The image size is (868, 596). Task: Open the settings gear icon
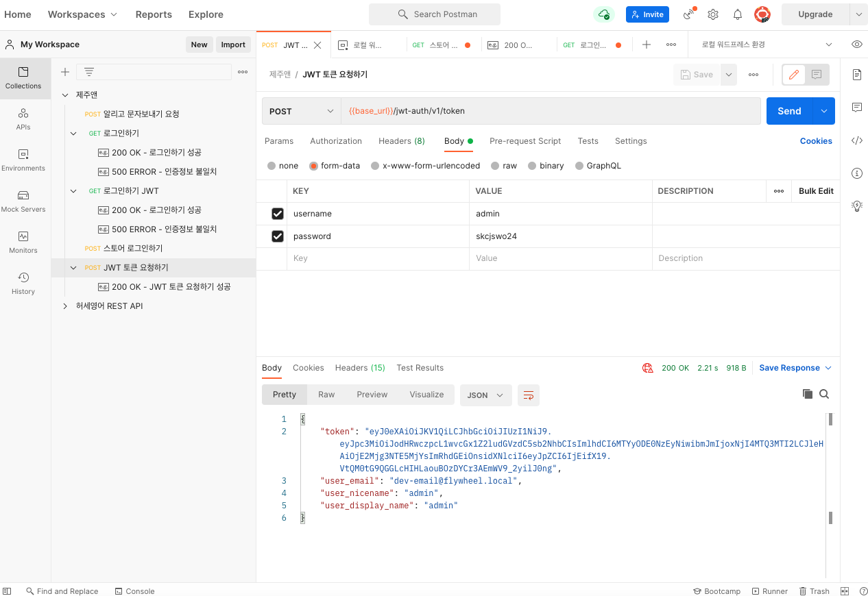tap(713, 14)
